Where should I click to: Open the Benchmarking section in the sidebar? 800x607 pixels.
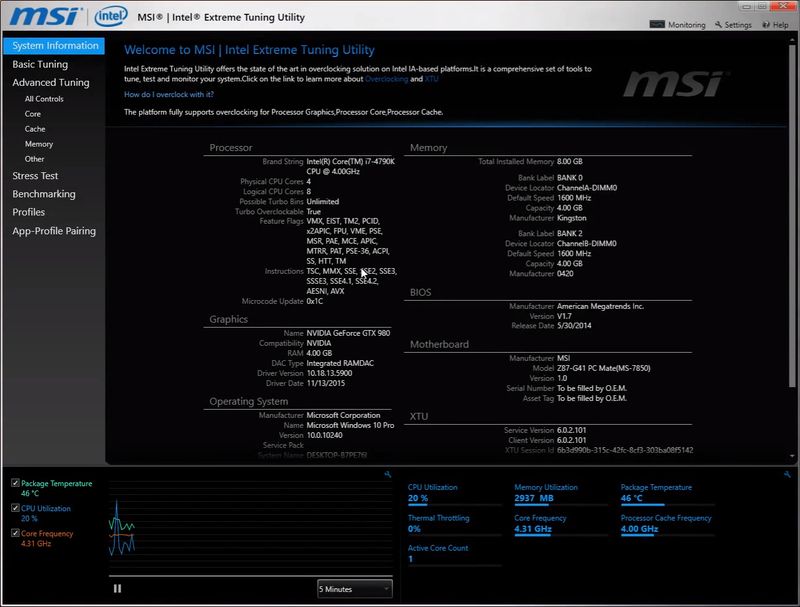coord(44,192)
